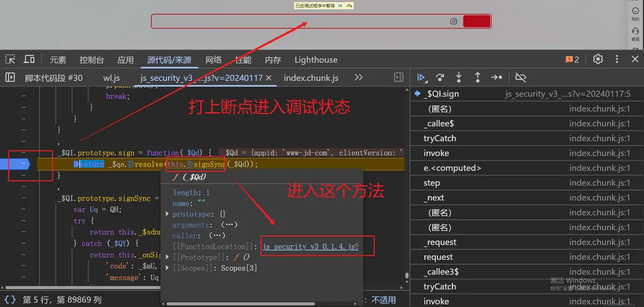This screenshot has width=644, height=307.
Task: Deactivate all breakpoints
Action: tap(521, 77)
